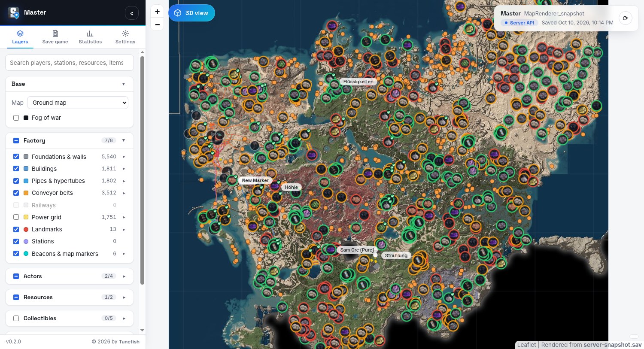Open the Tunefish link
644x349 pixels.
(129, 342)
